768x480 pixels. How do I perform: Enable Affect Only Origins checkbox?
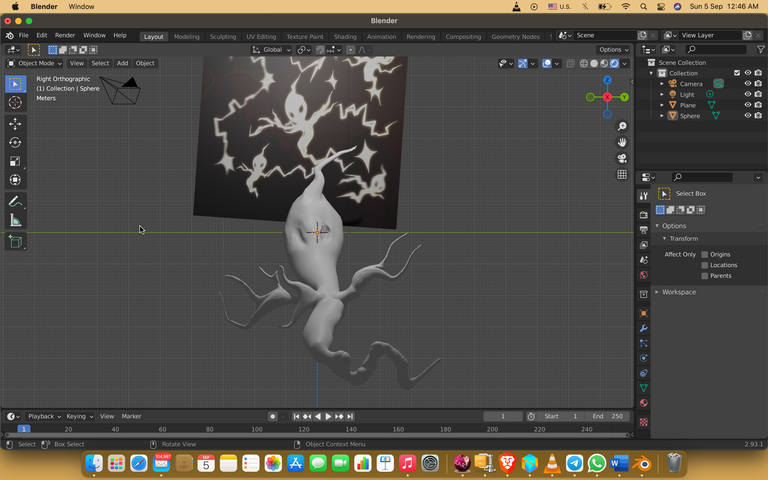pyautogui.click(x=705, y=254)
